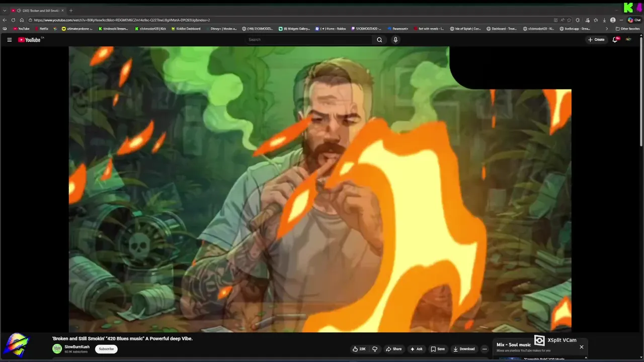The width and height of the screenshot is (644, 362).
Task: Open the tab list dropdown arrow
Action: click(5, 11)
